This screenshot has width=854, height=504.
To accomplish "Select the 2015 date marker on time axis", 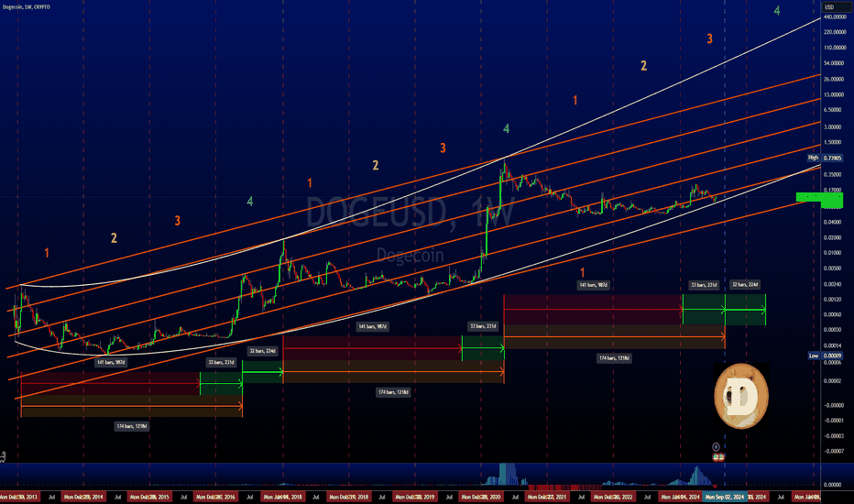I will [149, 497].
